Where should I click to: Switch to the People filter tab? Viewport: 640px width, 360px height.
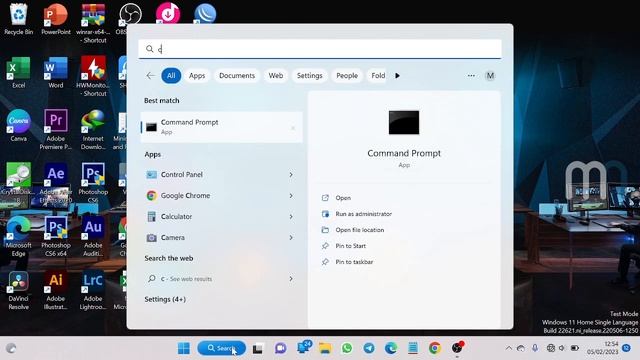click(x=347, y=76)
